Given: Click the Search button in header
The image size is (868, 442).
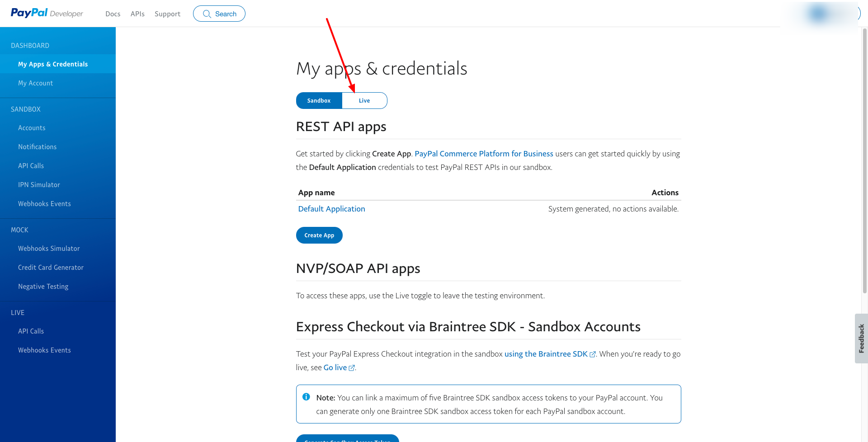Looking at the screenshot, I should tap(219, 14).
